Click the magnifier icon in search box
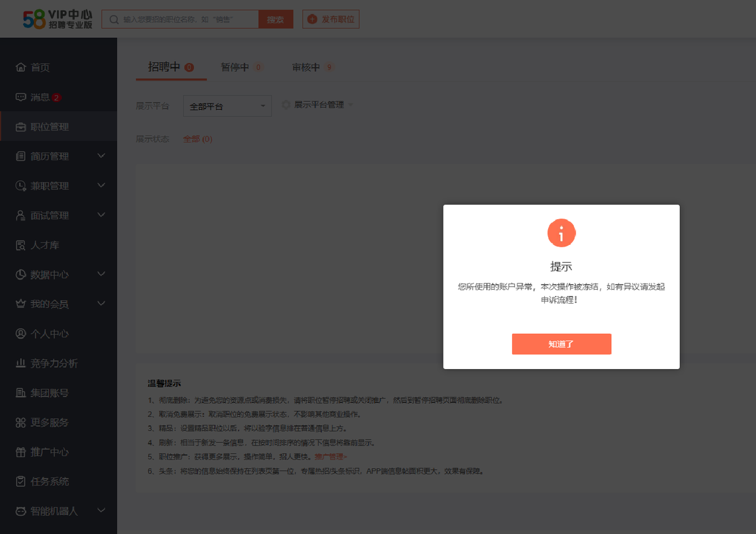The width and height of the screenshot is (756, 534). pos(114,20)
